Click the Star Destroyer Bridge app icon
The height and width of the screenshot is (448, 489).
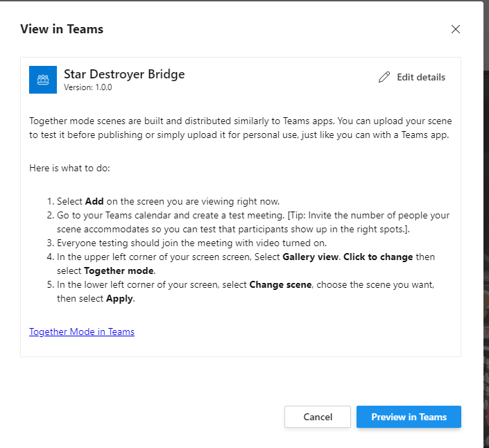43,80
